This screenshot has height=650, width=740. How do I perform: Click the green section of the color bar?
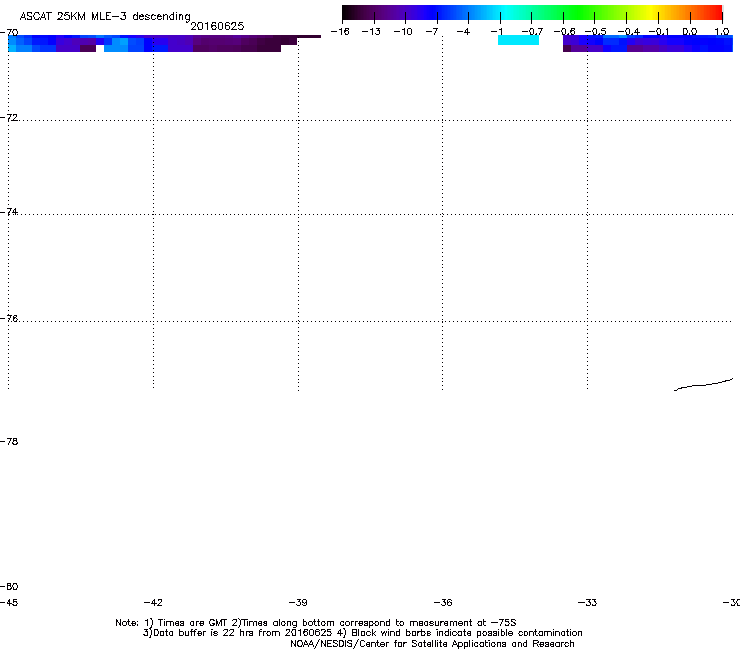580,12
